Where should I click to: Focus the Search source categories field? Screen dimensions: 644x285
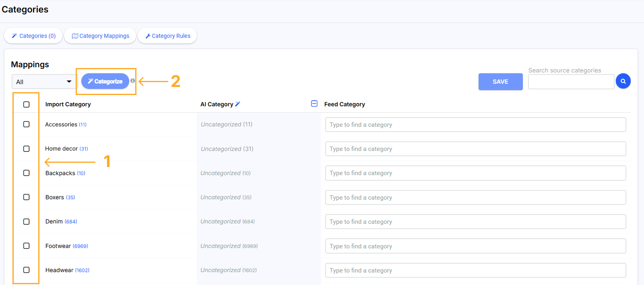(571, 82)
